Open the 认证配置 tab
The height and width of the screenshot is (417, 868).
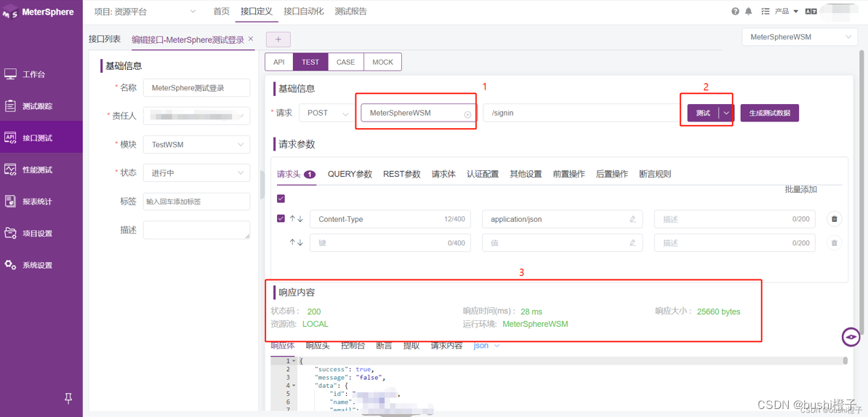(483, 174)
